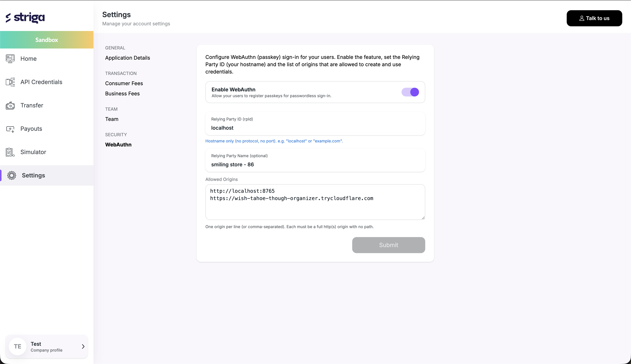
Task: Click the 'Enable WebAuthn' label
Action: pos(233,90)
